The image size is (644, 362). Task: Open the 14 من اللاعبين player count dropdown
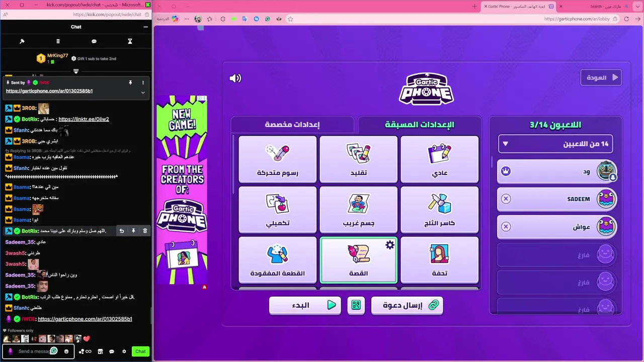pyautogui.click(x=555, y=144)
